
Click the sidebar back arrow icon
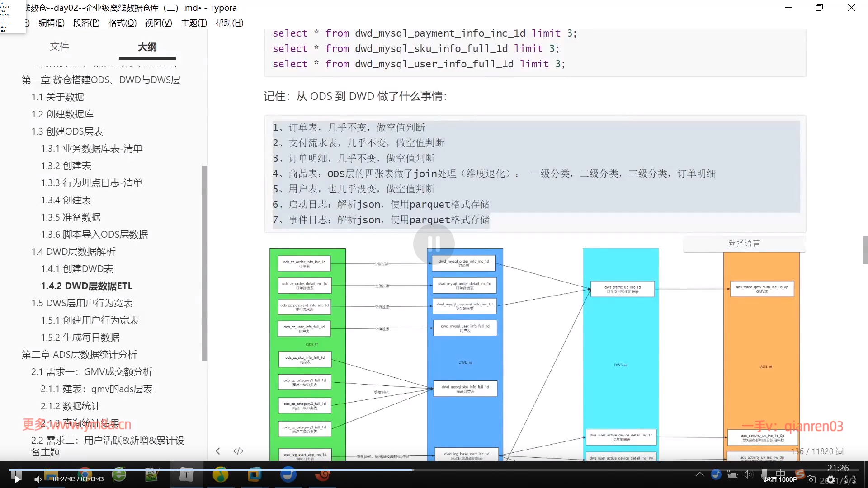click(218, 451)
